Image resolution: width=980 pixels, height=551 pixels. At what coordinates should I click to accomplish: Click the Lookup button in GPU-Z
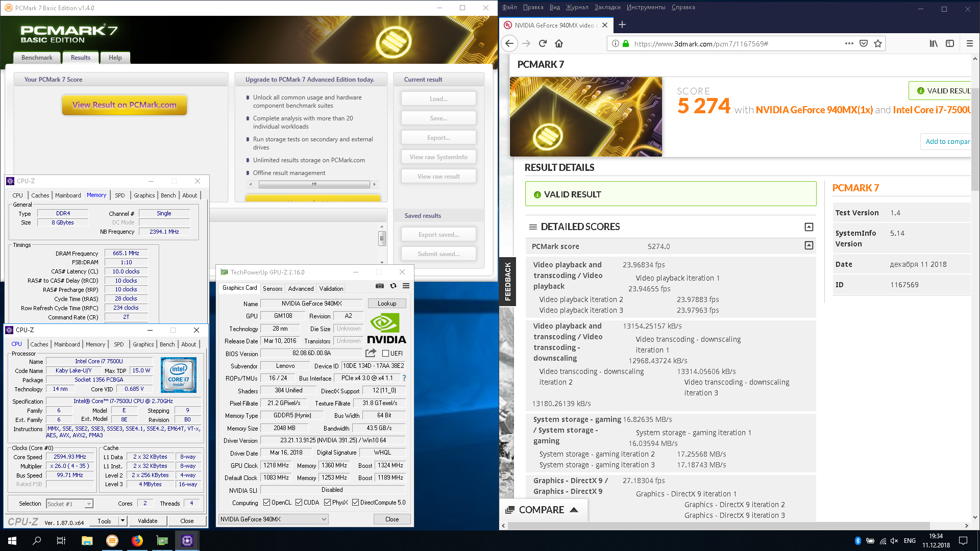click(x=387, y=303)
